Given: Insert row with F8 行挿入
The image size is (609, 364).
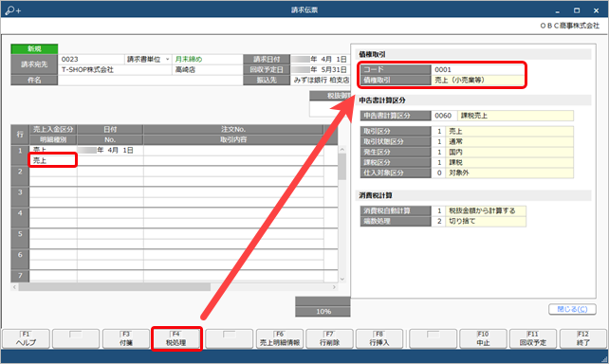Looking at the screenshot, I should point(379,338).
